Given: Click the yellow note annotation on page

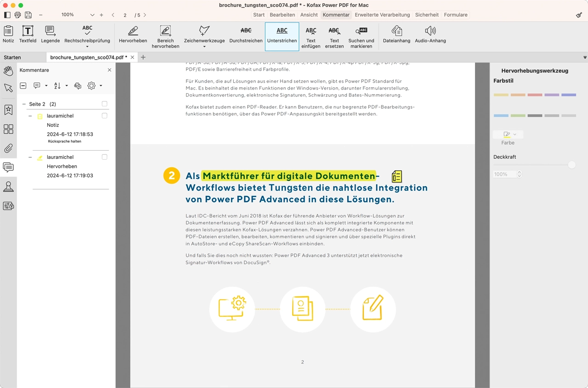Looking at the screenshot, I should click(x=397, y=176).
